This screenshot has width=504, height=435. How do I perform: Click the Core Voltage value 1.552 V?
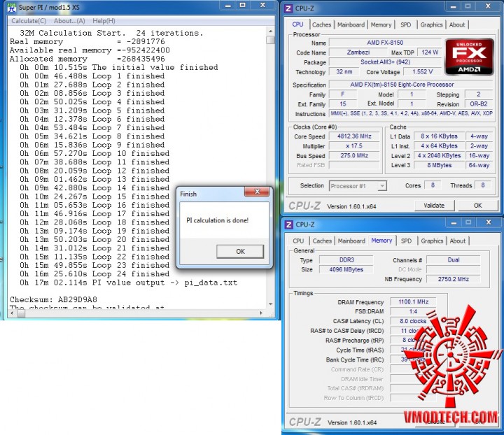tap(422, 71)
